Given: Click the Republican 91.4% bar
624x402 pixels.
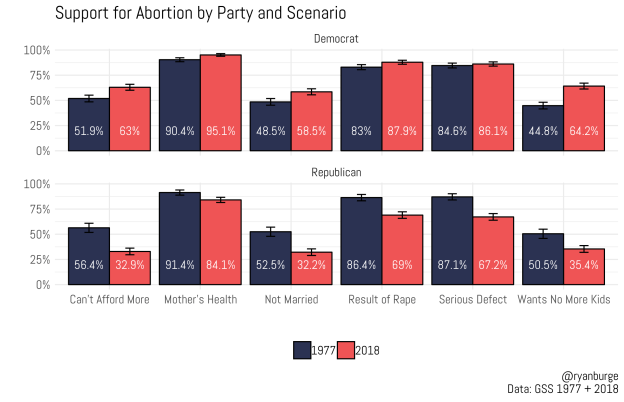Looking at the screenshot, I should tap(180, 238).
